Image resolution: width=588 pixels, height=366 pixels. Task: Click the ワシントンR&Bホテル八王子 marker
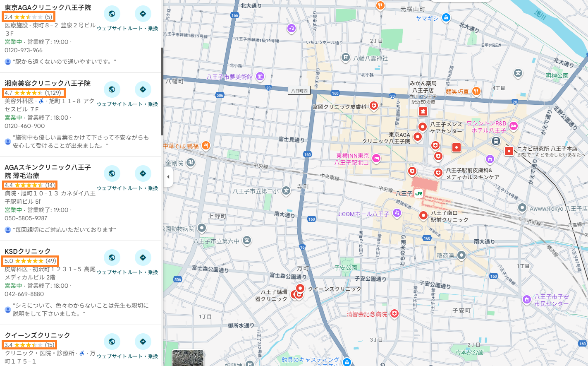click(x=513, y=126)
